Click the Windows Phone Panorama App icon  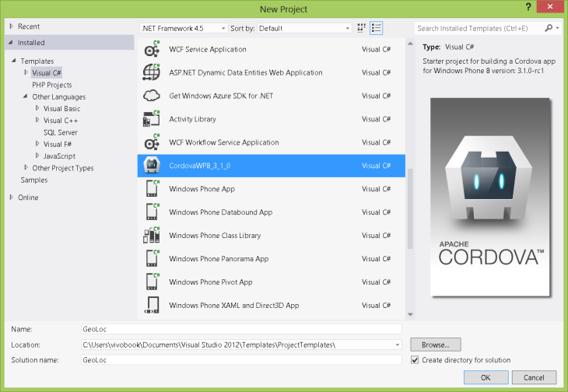point(152,258)
